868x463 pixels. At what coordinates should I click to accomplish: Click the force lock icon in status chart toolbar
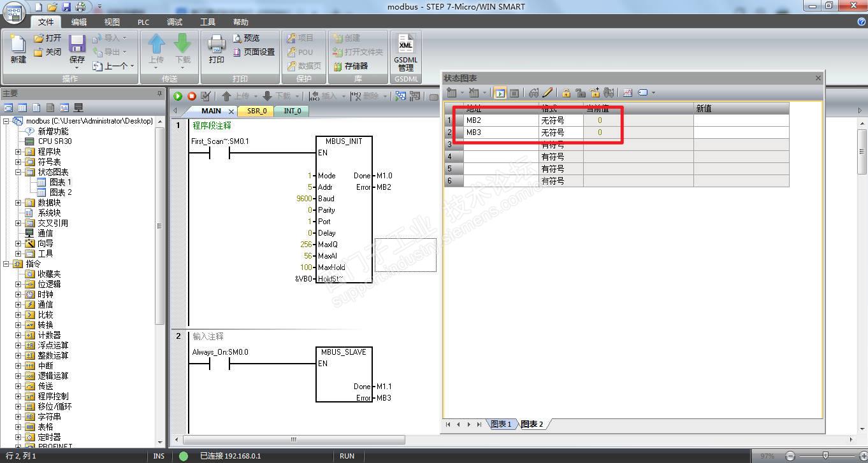566,93
